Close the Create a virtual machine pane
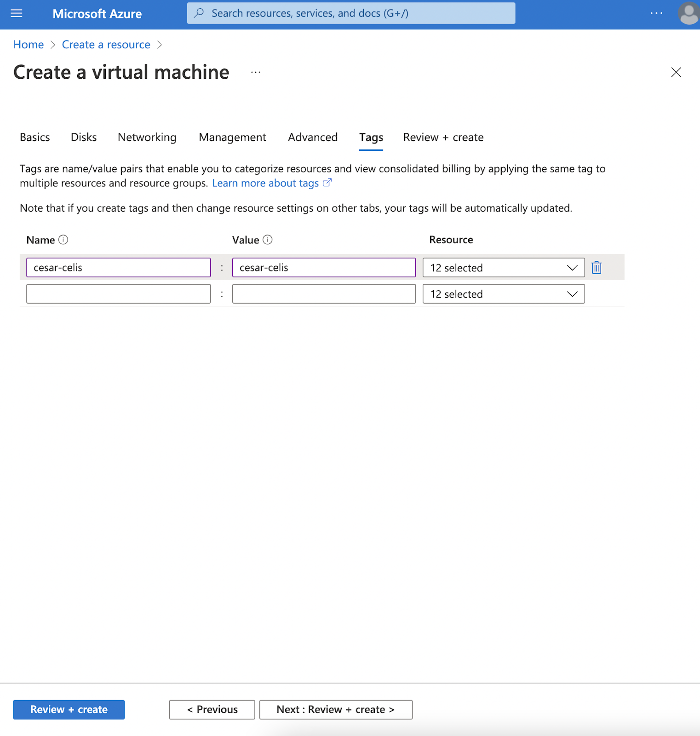 point(676,72)
